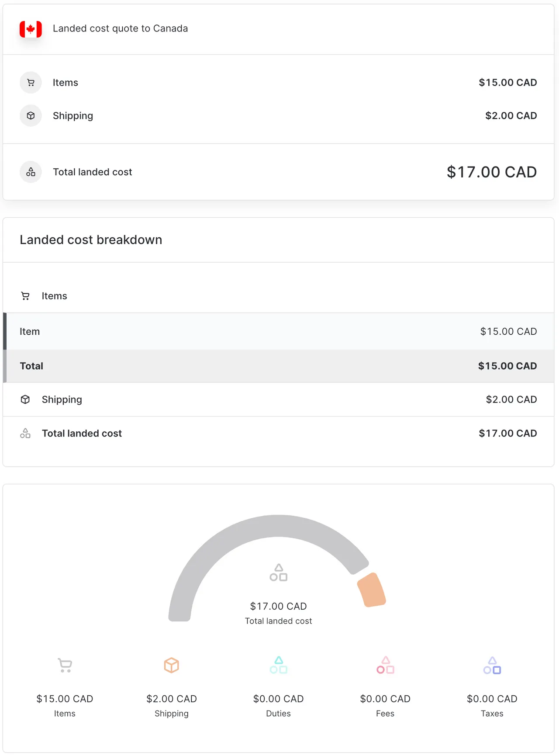Click the pink Fees shapes icon
The height and width of the screenshot is (756, 559).
coord(385,665)
